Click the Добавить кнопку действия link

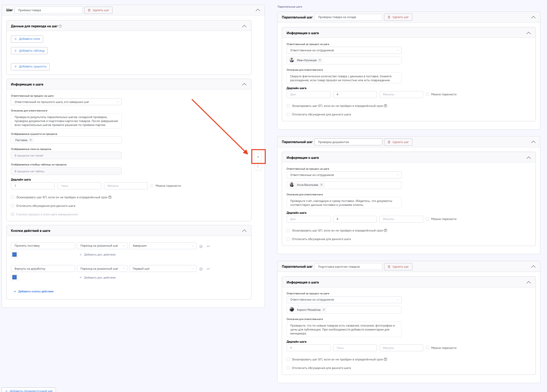(34, 291)
